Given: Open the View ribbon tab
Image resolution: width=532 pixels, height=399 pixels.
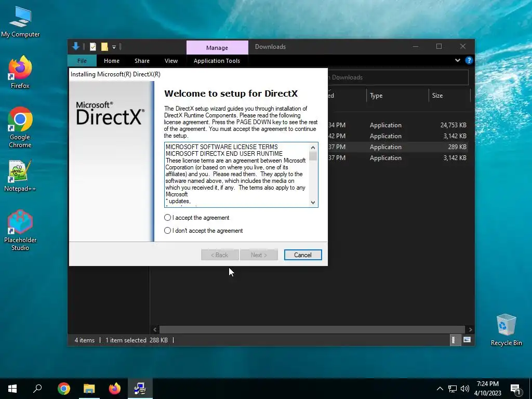Looking at the screenshot, I should pyautogui.click(x=171, y=61).
